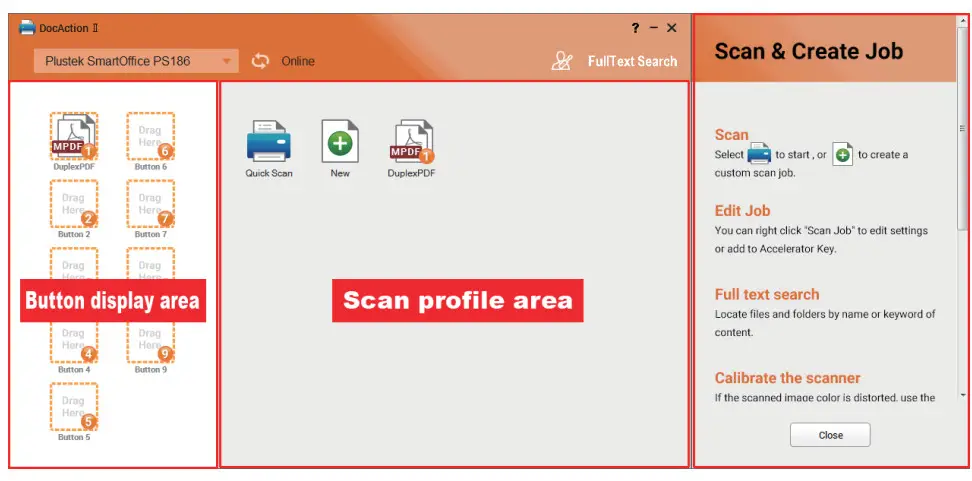The width and height of the screenshot is (972, 481).
Task: Click the help panel vertical scrollbar thumb
Action: coord(963,128)
